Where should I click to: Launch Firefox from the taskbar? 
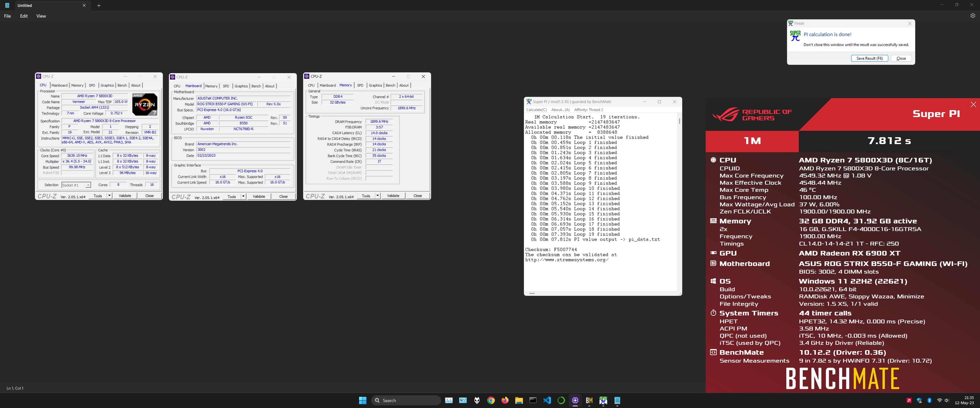coord(505,400)
